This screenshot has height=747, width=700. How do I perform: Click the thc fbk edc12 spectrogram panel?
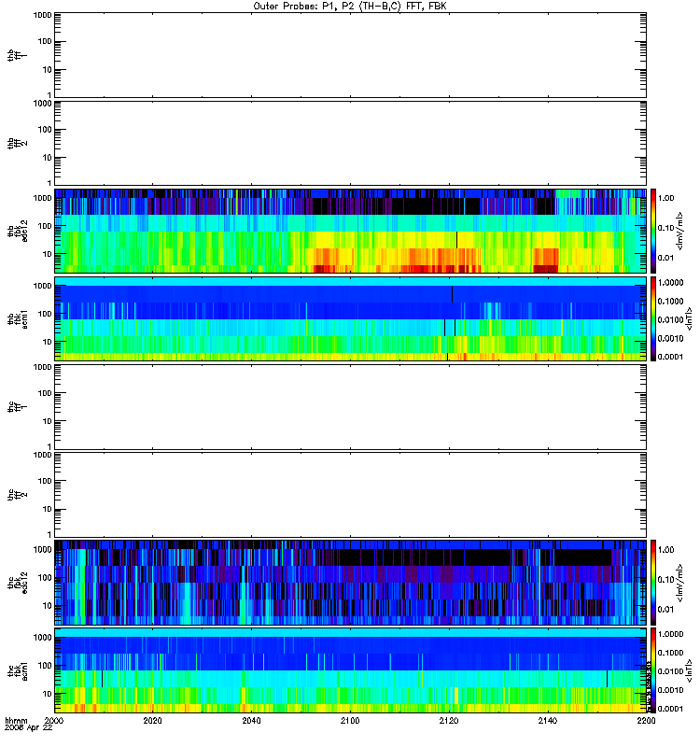[351, 582]
